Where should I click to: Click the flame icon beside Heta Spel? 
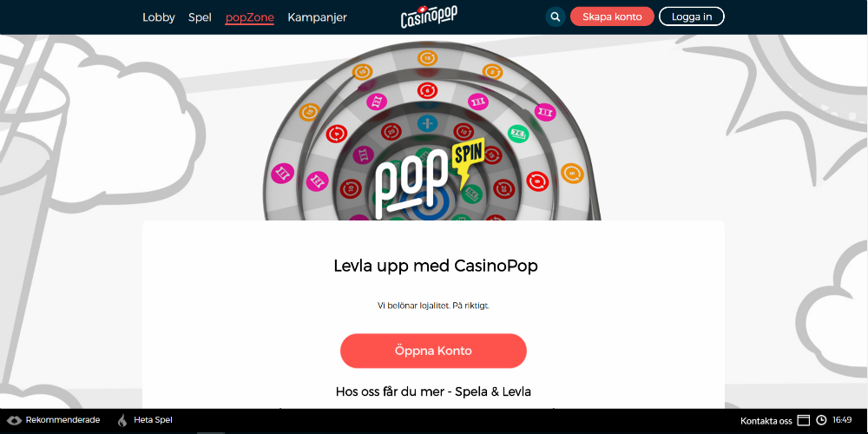click(122, 420)
